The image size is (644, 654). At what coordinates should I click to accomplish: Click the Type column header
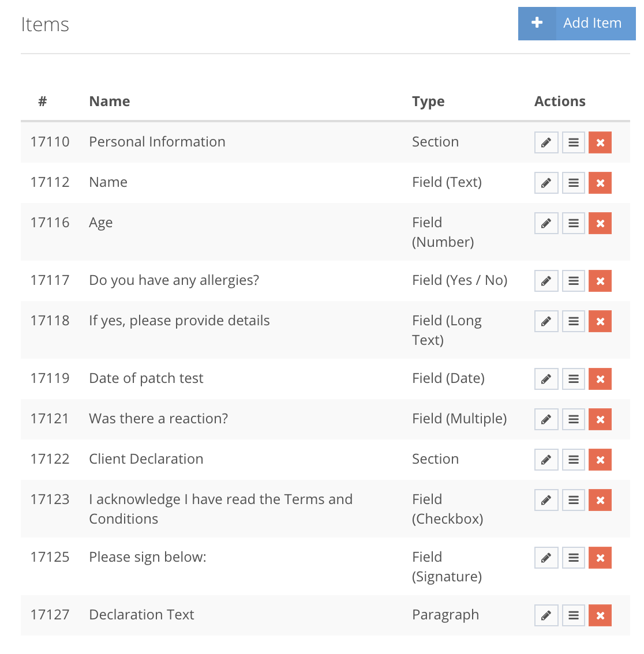tap(428, 102)
